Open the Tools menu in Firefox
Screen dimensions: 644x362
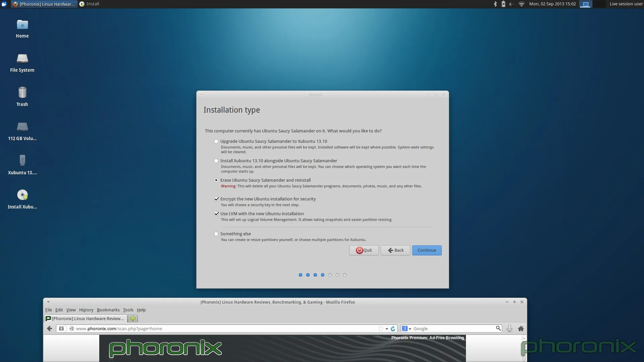click(128, 310)
